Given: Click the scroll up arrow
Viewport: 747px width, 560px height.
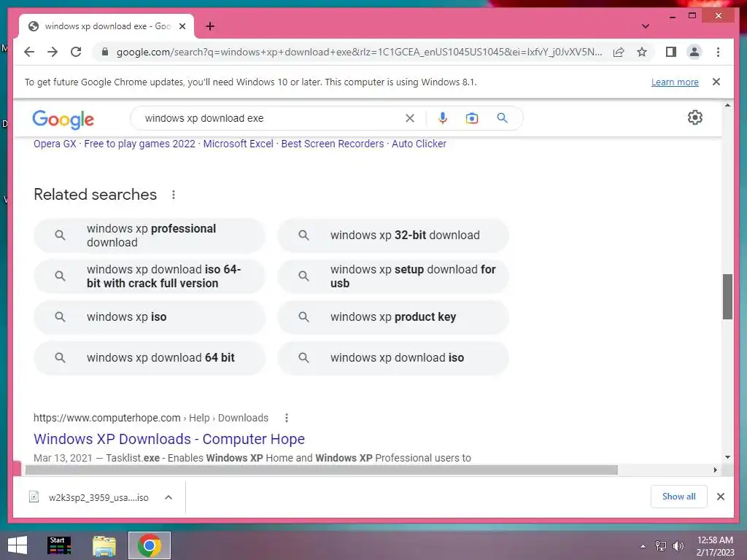Looking at the screenshot, I should (x=727, y=105).
